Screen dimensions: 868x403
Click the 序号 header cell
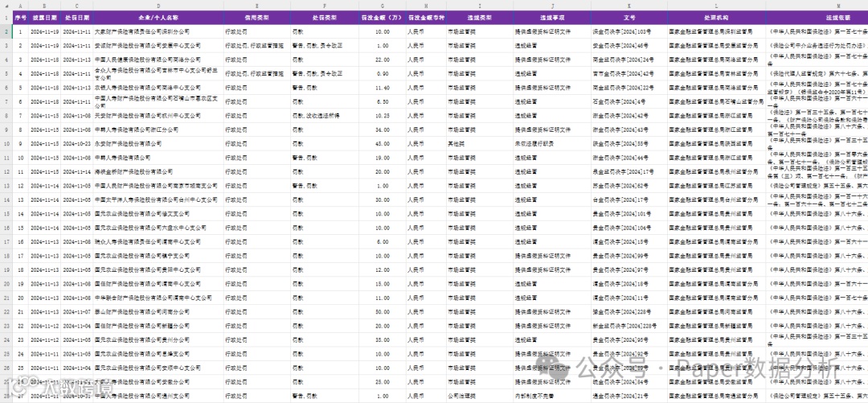point(20,17)
